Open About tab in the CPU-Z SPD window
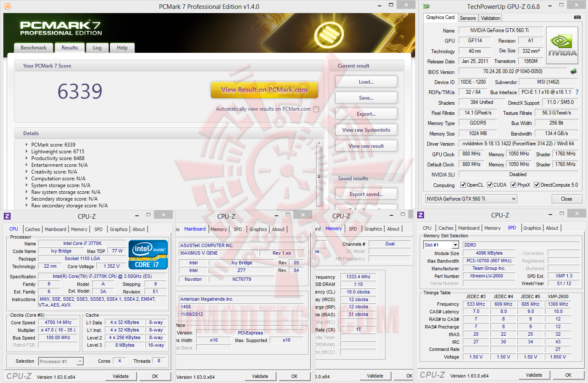Screen dimensions: 588x383 point(552,228)
